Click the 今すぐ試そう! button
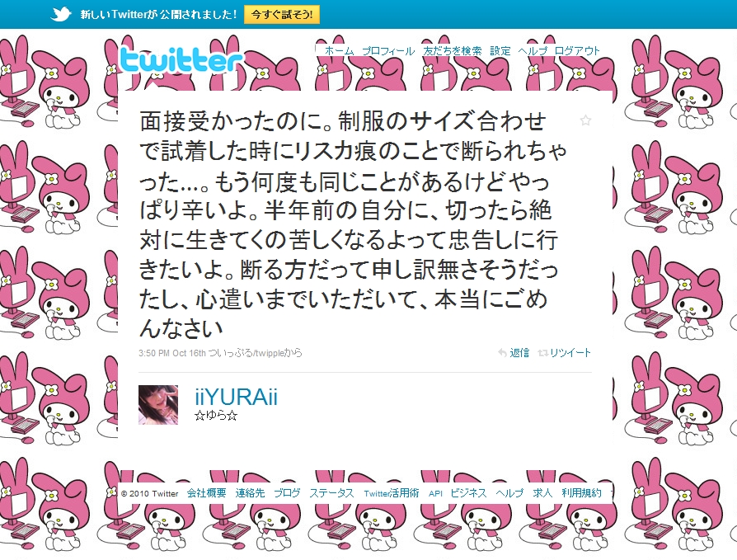The height and width of the screenshot is (560, 737). (x=282, y=14)
